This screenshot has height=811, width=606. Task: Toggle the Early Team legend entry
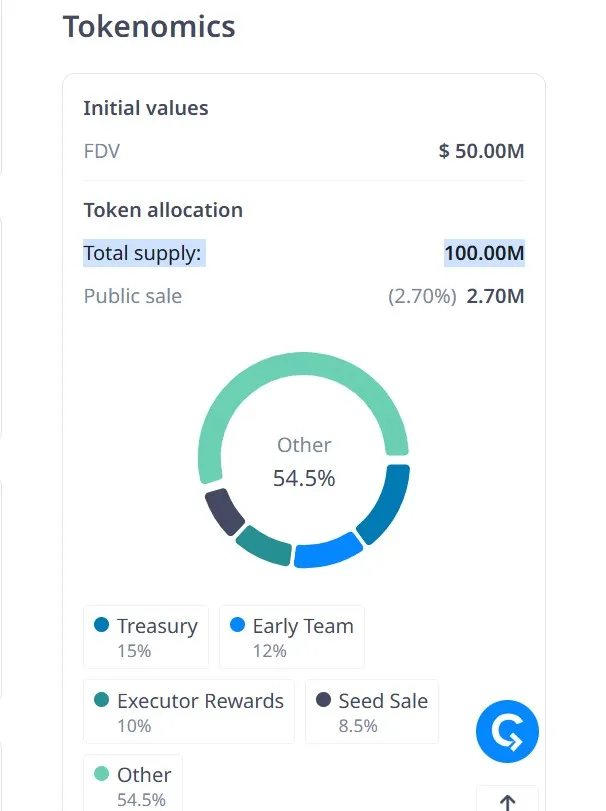[291, 636]
